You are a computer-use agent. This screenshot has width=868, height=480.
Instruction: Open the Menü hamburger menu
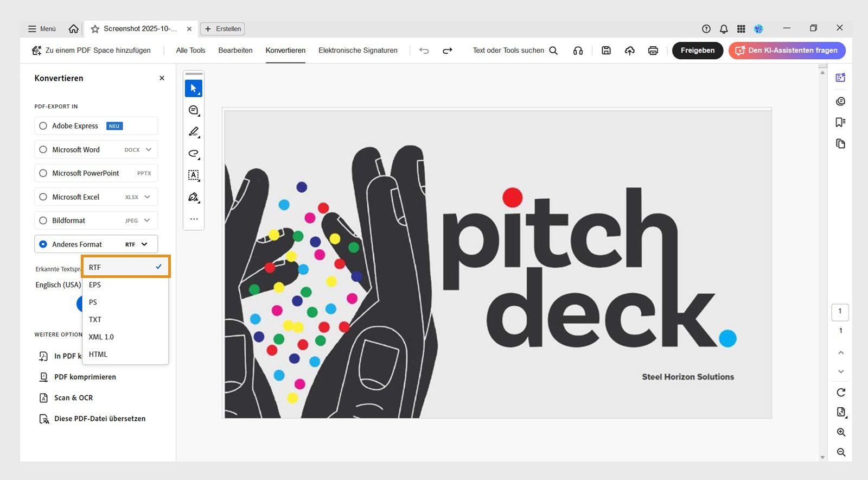pos(42,29)
